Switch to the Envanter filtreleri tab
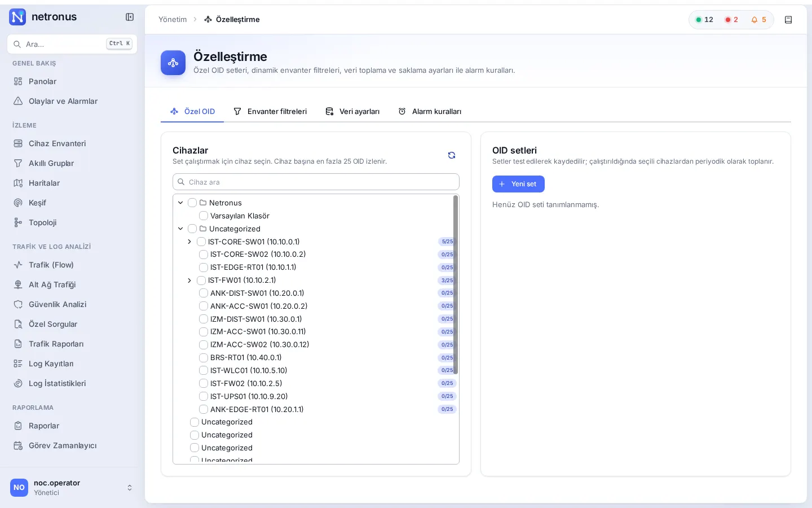 270,112
